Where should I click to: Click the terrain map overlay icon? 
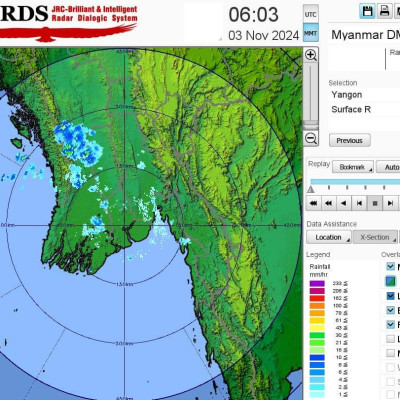390,281
